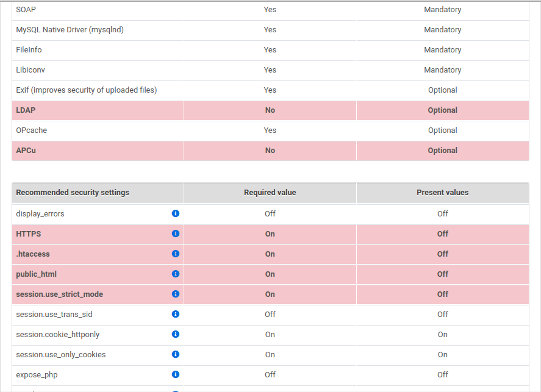Select the APCu row label

[26, 151]
